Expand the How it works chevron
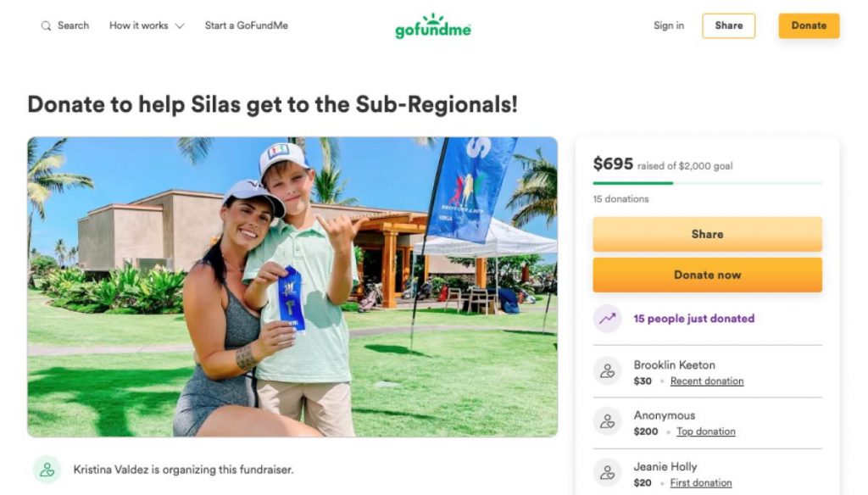Screen dimensions: 868x495 (x=180, y=26)
